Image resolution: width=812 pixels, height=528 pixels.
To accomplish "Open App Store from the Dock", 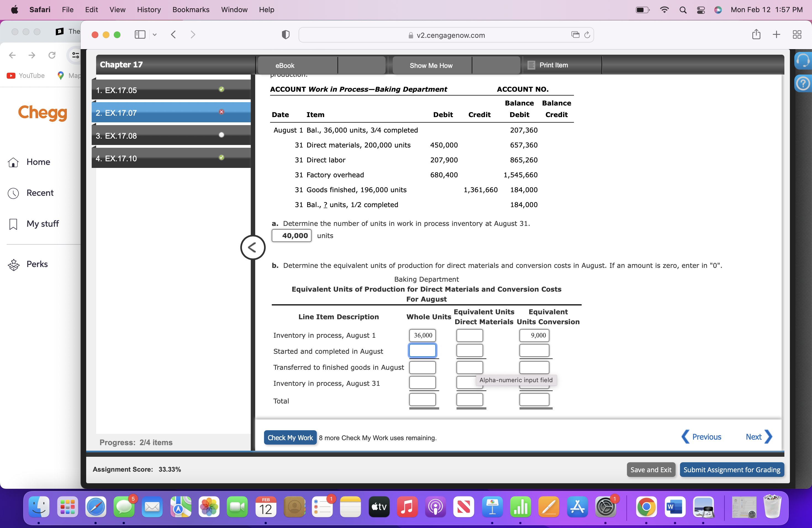I will click(x=577, y=507).
